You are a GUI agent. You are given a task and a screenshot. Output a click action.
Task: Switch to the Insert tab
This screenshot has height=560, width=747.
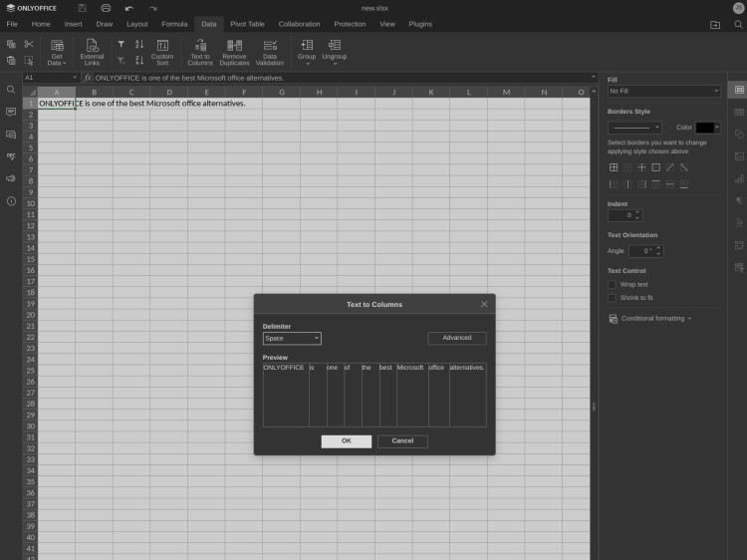pos(74,24)
